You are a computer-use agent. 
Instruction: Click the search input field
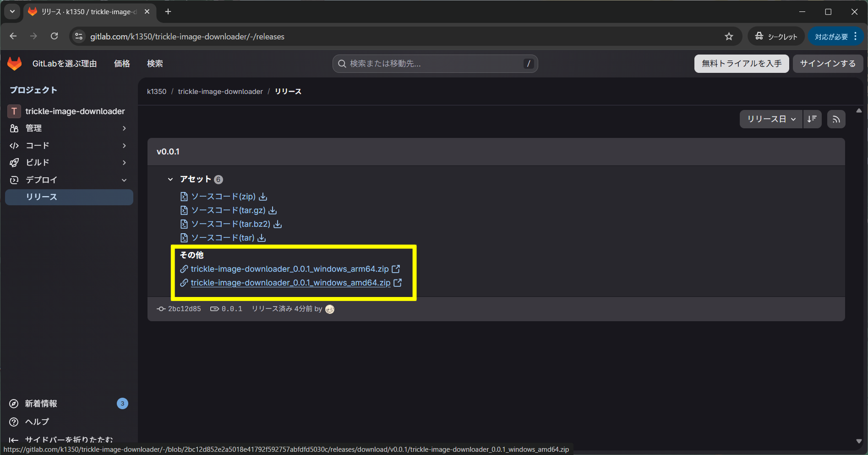pyautogui.click(x=434, y=64)
